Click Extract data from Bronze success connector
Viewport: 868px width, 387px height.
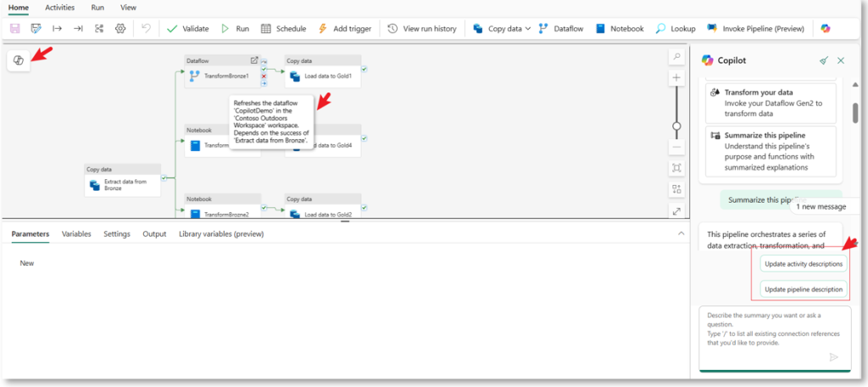coord(164,178)
